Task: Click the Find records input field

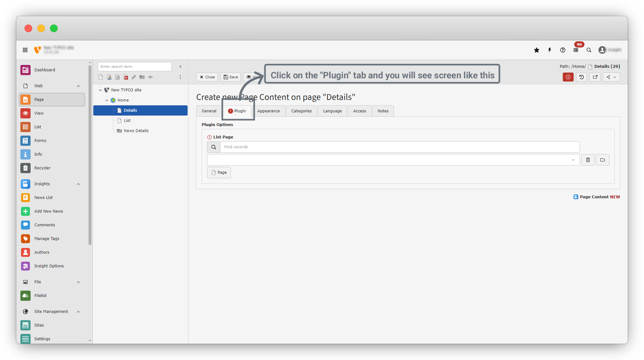Action: pos(399,147)
